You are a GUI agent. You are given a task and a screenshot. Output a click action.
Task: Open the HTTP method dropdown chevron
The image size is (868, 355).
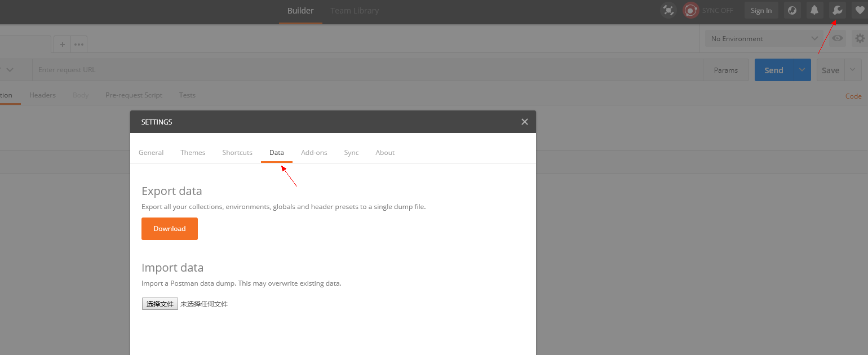(10, 70)
